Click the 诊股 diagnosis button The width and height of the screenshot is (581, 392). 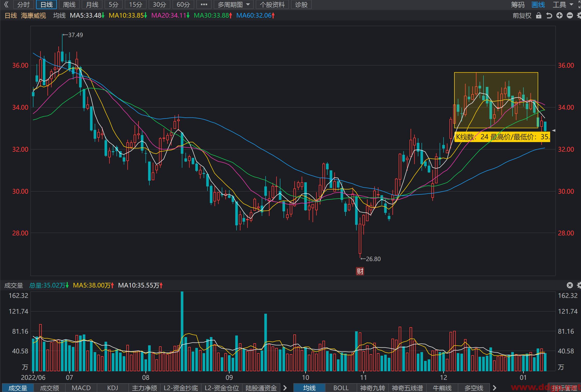301,5
